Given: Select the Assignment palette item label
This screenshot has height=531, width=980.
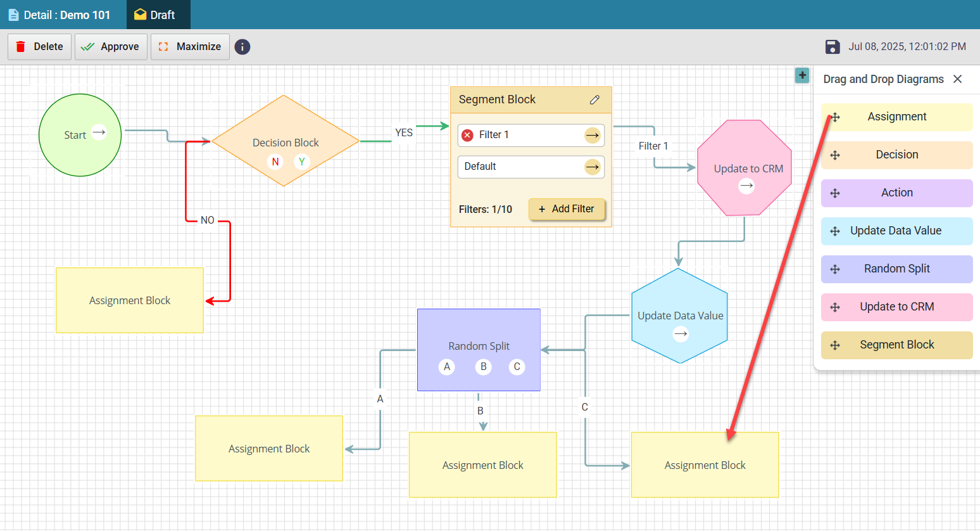Looking at the screenshot, I should tap(897, 117).
